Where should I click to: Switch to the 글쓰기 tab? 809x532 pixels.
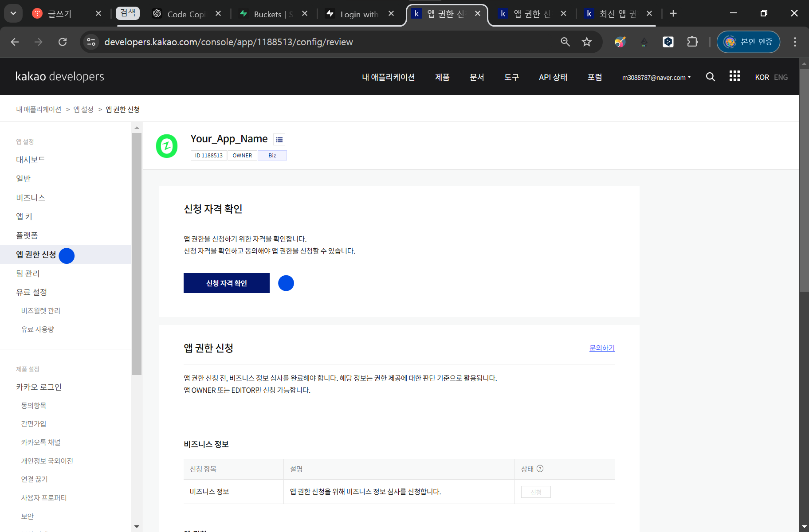[x=60, y=14]
